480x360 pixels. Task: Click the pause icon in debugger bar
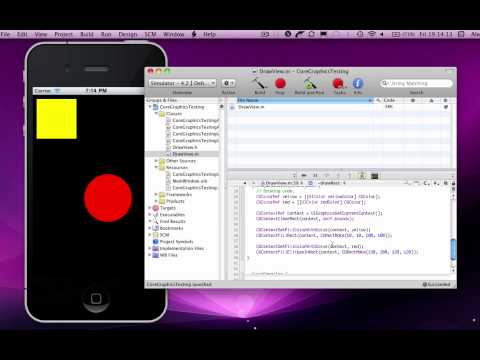(x=315, y=176)
